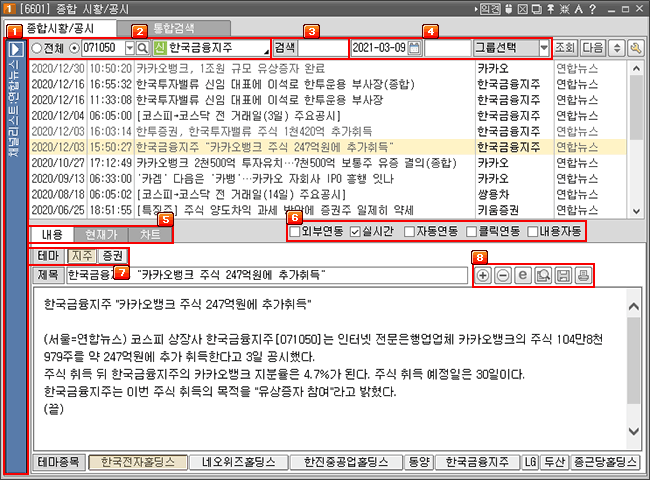
Task: Click the find-in-article magnifier page icon
Action: click(543, 275)
